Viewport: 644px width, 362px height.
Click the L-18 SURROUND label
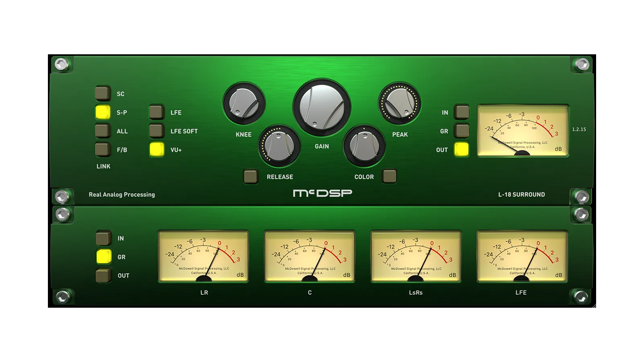click(522, 194)
